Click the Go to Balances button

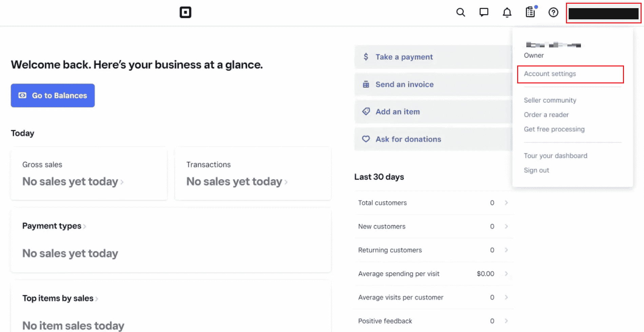pos(53,95)
